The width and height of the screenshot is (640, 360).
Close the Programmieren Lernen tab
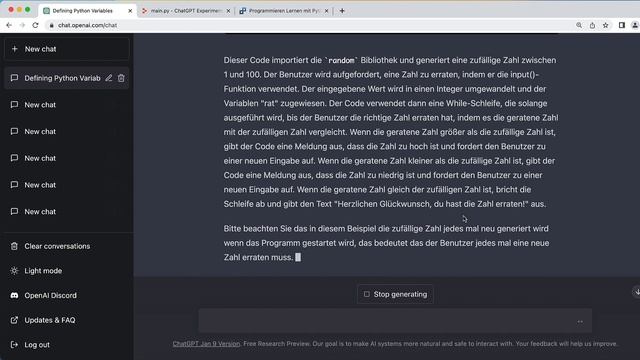point(326,11)
